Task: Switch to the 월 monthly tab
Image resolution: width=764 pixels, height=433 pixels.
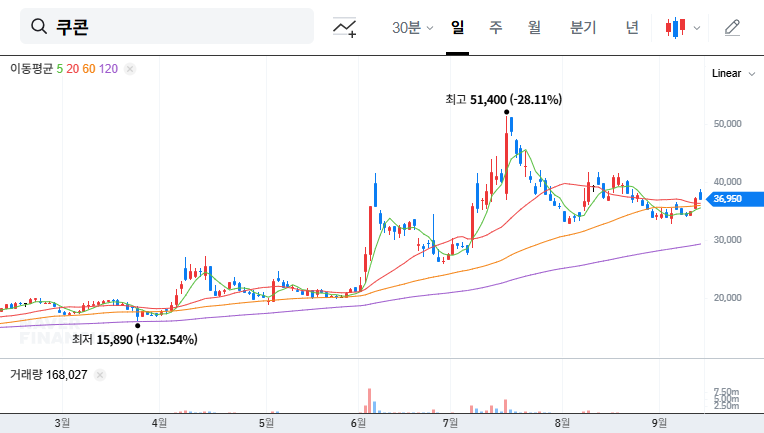Action: (x=535, y=27)
